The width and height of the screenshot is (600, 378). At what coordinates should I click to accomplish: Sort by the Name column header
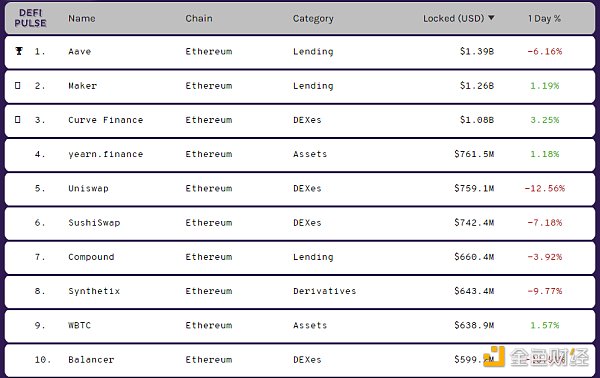tap(82, 18)
